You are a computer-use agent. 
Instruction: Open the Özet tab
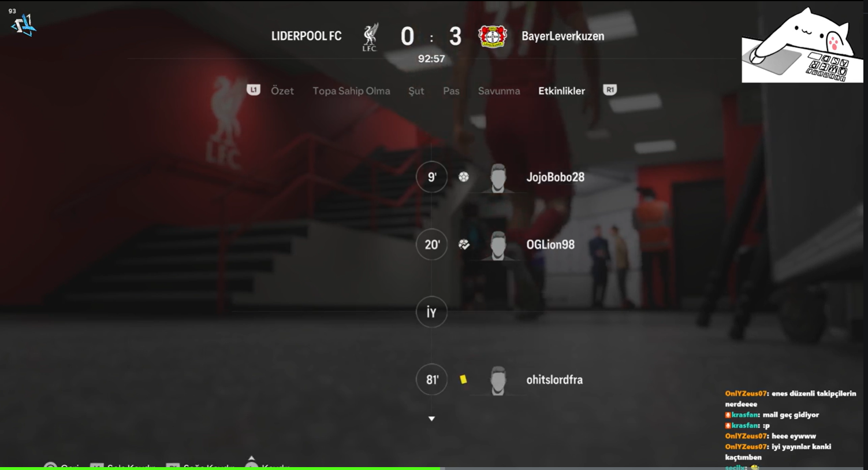[282, 91]
